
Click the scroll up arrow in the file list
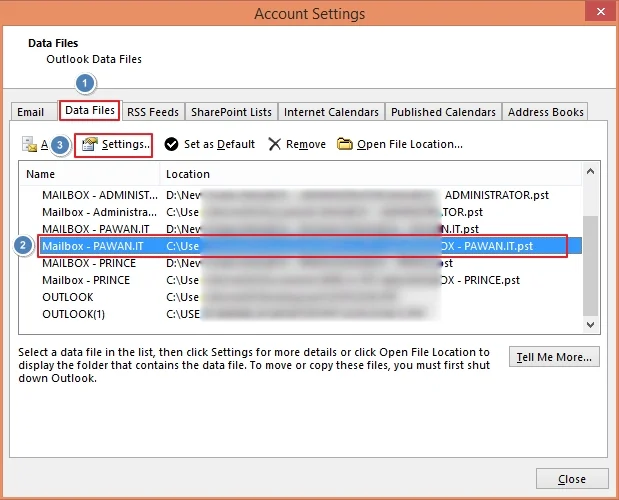[x=590, y=175]
